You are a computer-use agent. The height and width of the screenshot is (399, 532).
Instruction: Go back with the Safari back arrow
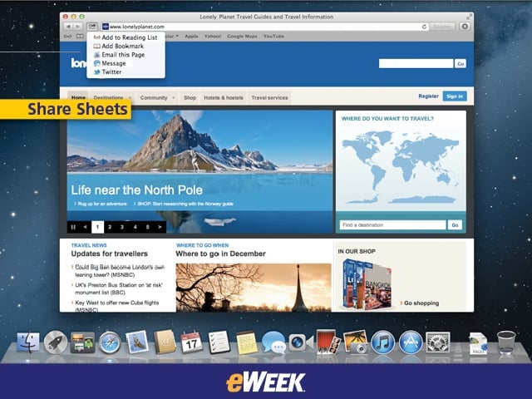tap(68, 27)
